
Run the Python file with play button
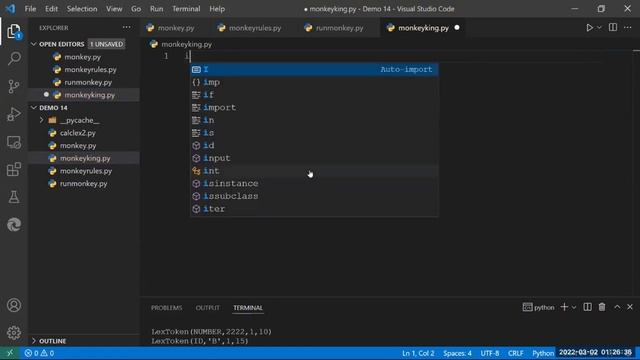tap(589, 28)
